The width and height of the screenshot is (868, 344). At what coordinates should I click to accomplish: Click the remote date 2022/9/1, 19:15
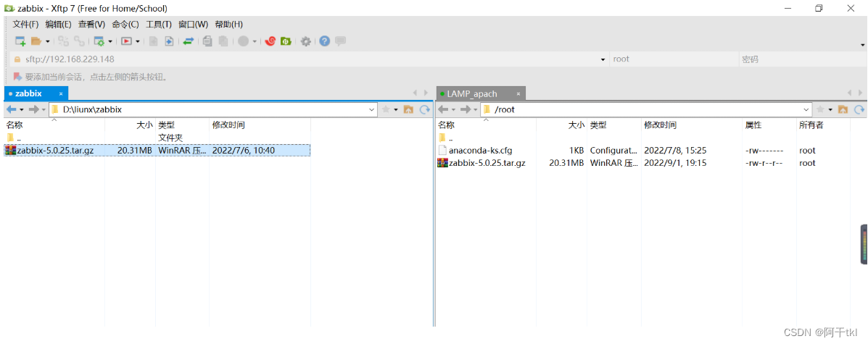(675, 163)
